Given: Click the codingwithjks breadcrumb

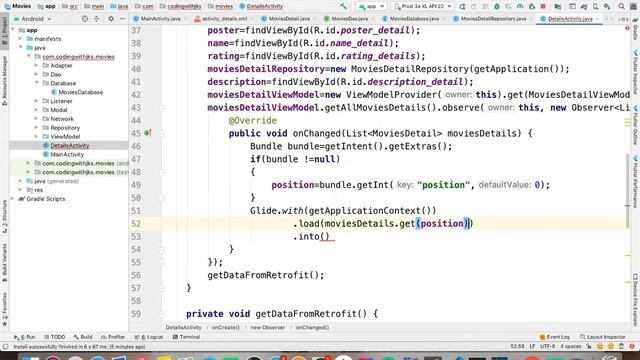Looking at the screenshot, I should tap(180, 6).
